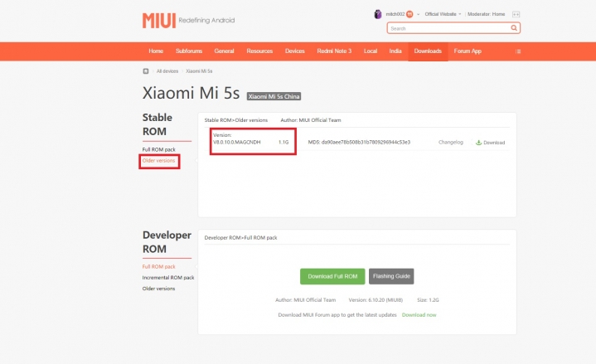The width and height of the screenshot is (596, 364).
Task: Click the green download arrow icon
Action: 478,143
